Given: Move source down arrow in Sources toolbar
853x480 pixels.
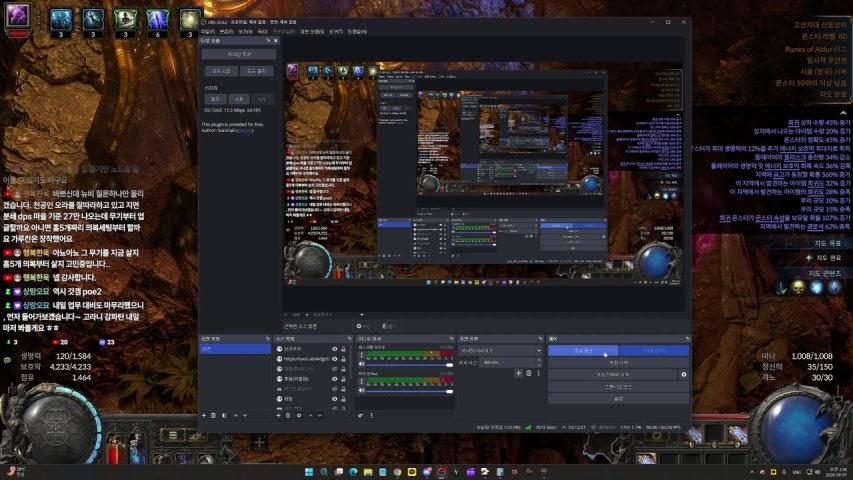Looking at the screenshot, I should (320, 415).
